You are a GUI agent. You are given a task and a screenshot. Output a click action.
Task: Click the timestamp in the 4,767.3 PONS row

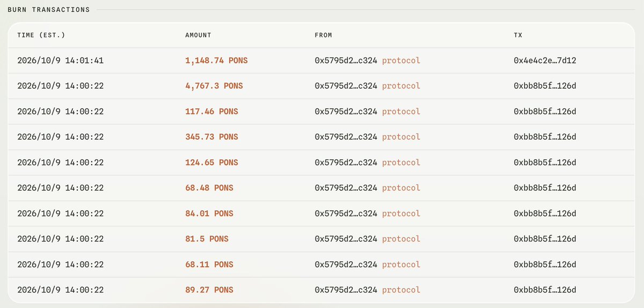click(x=60, y=86)
